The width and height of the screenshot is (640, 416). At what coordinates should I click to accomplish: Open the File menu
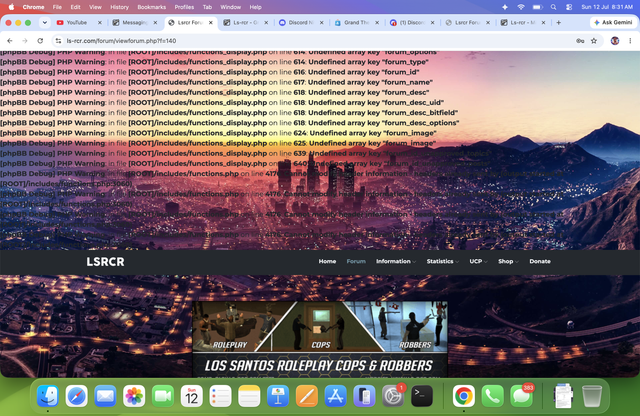coord(57,7)
